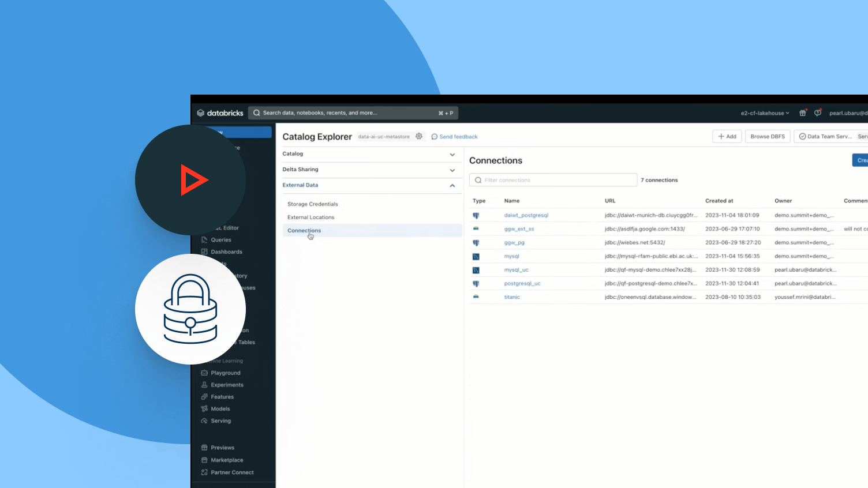The image size is (868, 488).
Task: Click Partner Connect sidebar item
Action: tap(232, 472)
